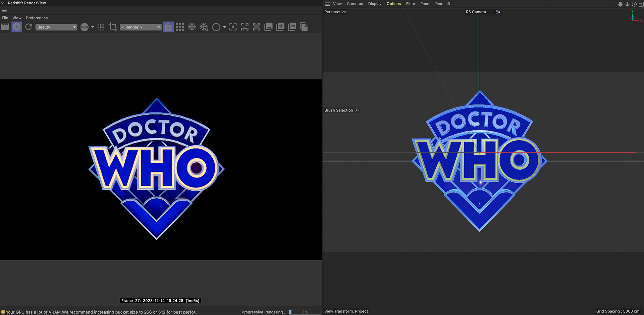The image size is (644, 315).
Task: Click the RS Camera label
Action: point(476,12)
